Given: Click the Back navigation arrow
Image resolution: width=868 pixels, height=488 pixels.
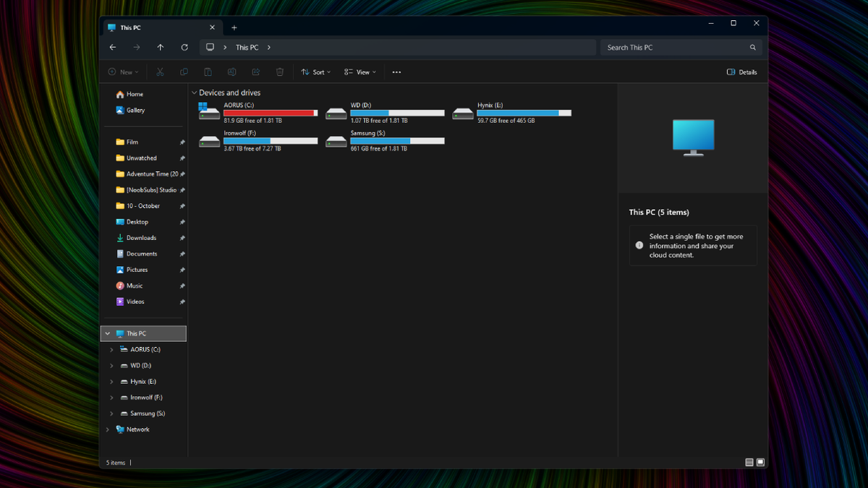Looking at the screenshot, I should pyautogui.click(x=113, y=48).
